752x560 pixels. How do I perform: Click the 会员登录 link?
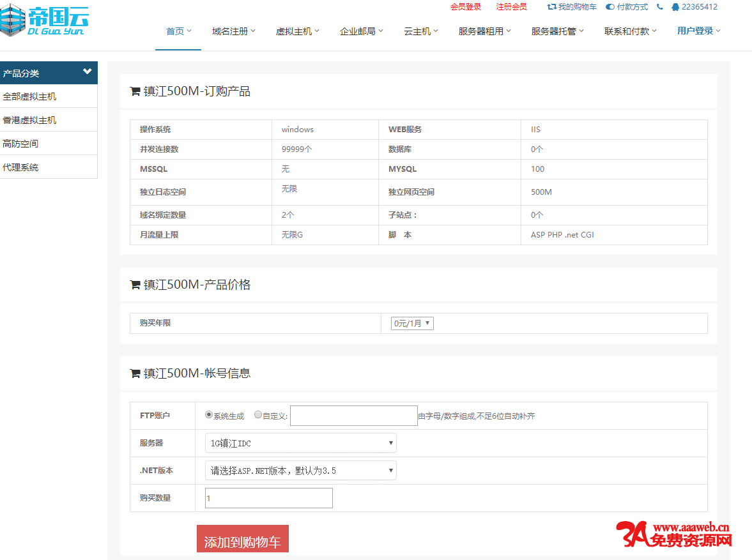tap(466, 7)
